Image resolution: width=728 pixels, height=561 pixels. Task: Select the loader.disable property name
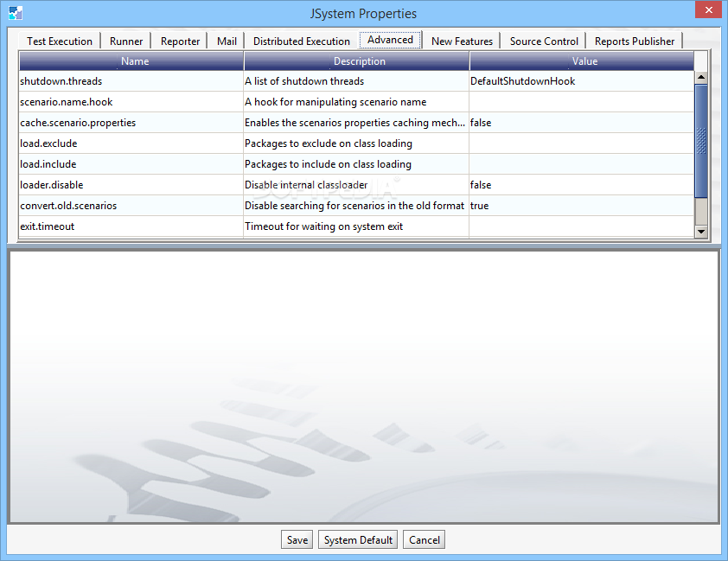click(131, 185)
